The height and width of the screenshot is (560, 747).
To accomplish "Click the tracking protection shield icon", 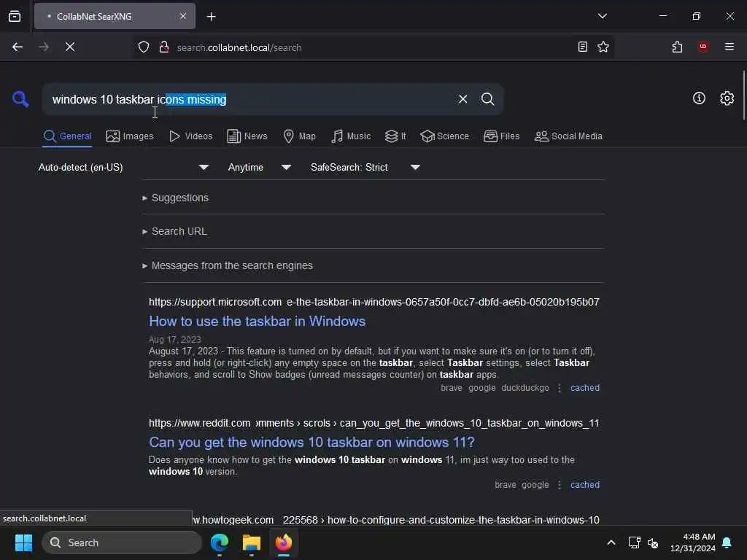I will [x=144, y=47].
